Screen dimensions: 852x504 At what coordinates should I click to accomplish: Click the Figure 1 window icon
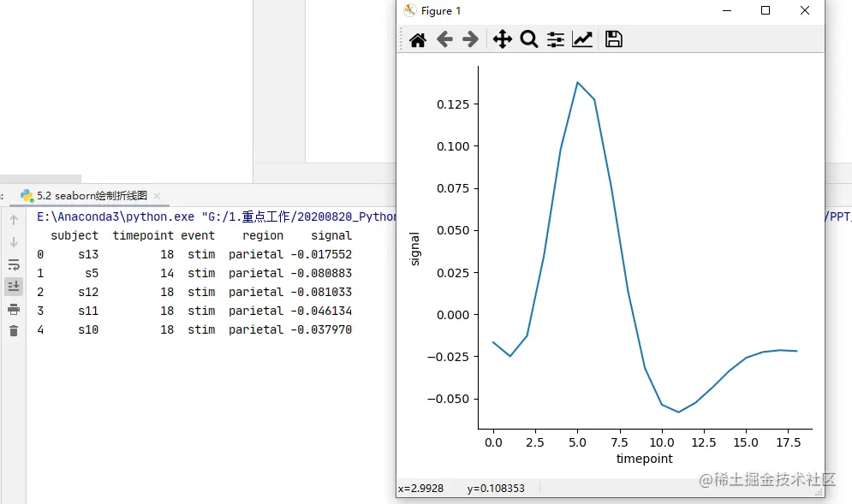pos(410,10)
